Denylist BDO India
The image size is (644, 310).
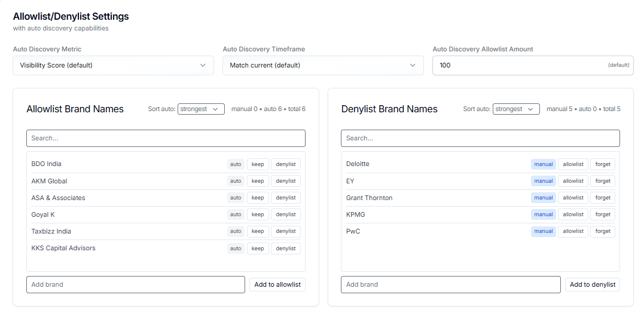pyautogui.click(x=285, y=164)
